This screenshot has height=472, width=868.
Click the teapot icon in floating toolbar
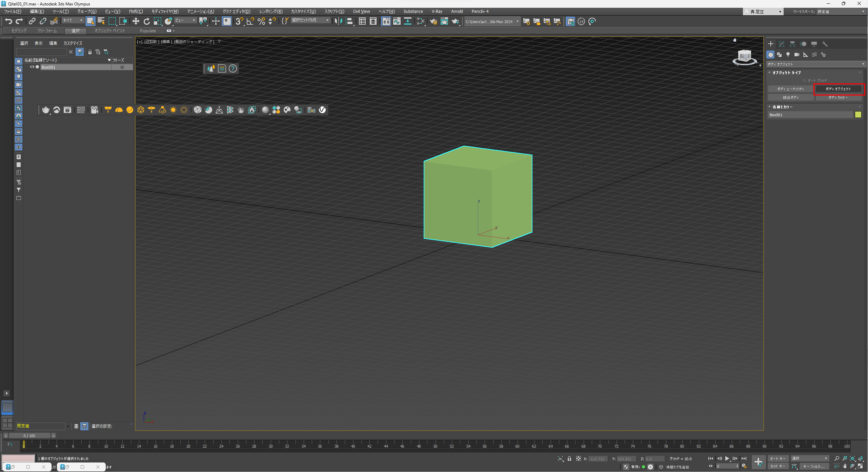pos(45,110)
